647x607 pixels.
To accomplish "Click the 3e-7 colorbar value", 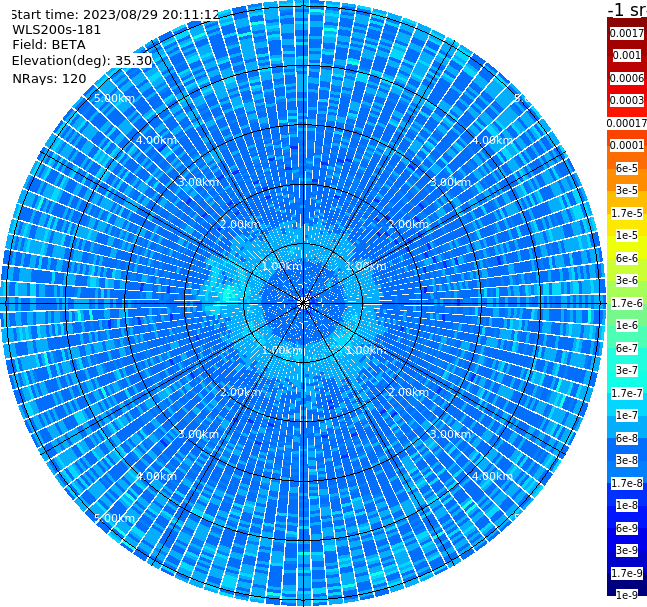I will click(x=627, y=370).
